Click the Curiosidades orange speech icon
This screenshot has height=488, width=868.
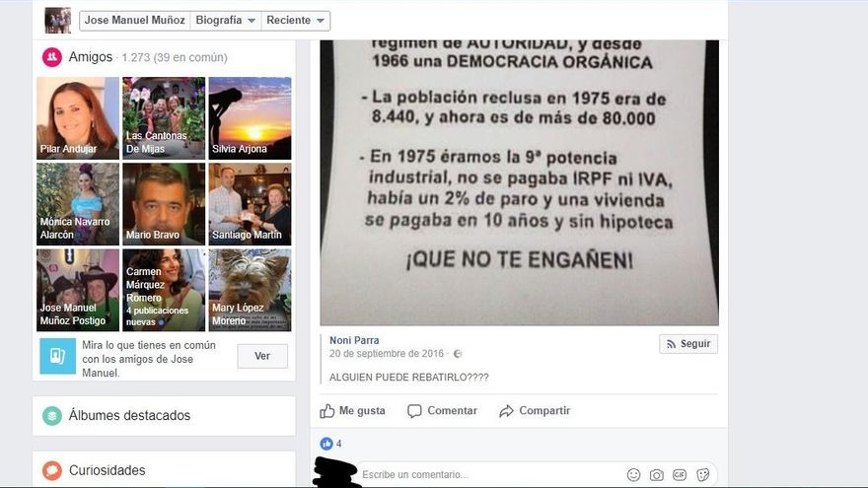(52, 470)
